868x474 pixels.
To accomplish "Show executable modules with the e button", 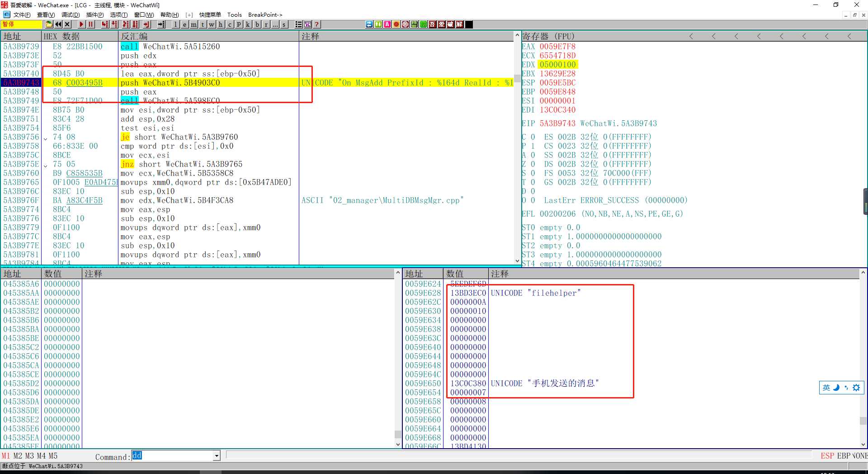I will 184,24.
